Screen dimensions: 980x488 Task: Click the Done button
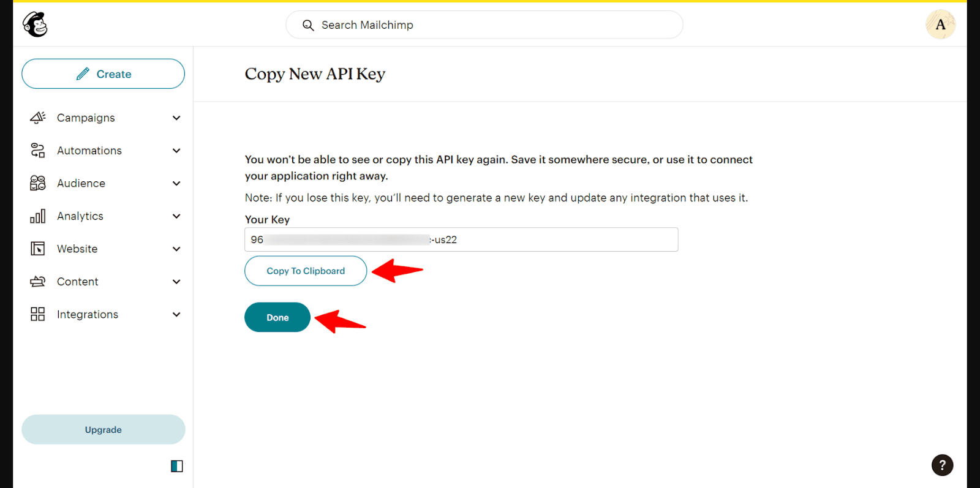pos(277,317)
